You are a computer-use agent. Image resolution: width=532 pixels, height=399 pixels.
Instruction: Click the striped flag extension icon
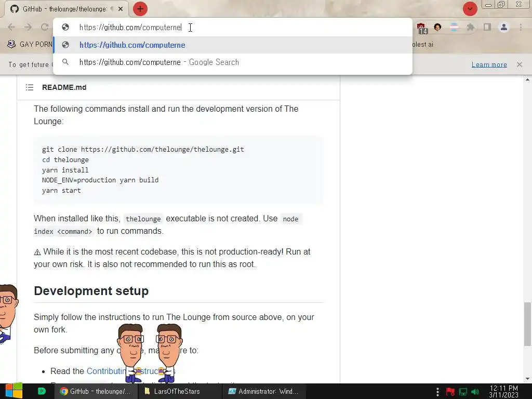pyautogui.click(x=454, y=27)
